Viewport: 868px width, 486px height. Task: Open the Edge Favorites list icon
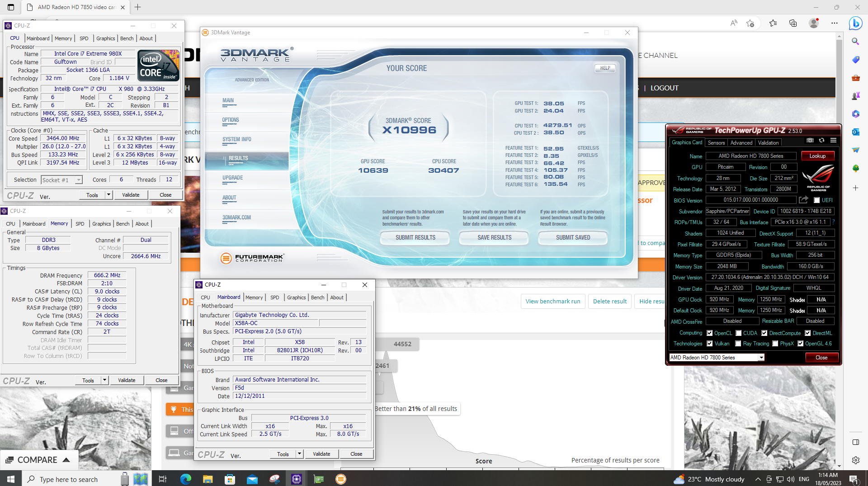click(x=773, y=23)
